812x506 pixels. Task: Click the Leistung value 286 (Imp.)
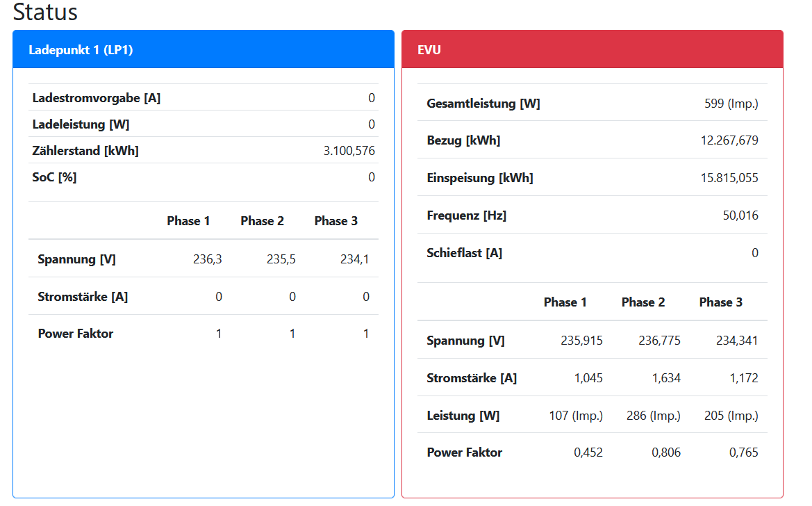pyautogui.click(x=653, y=416)
